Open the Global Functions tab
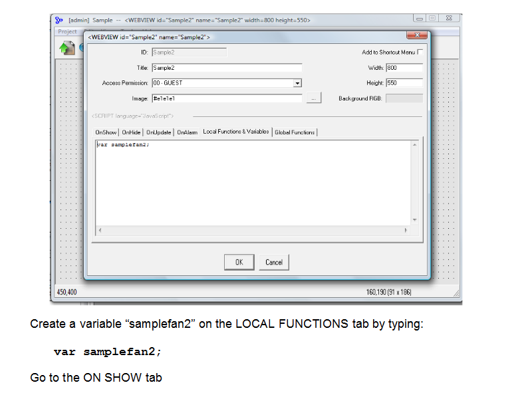 click(295, 132)
